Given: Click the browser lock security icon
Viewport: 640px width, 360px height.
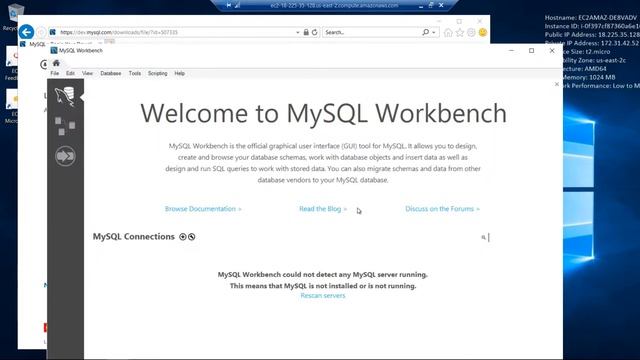Looking at the screenshot, I should click(x=306, y=32).
